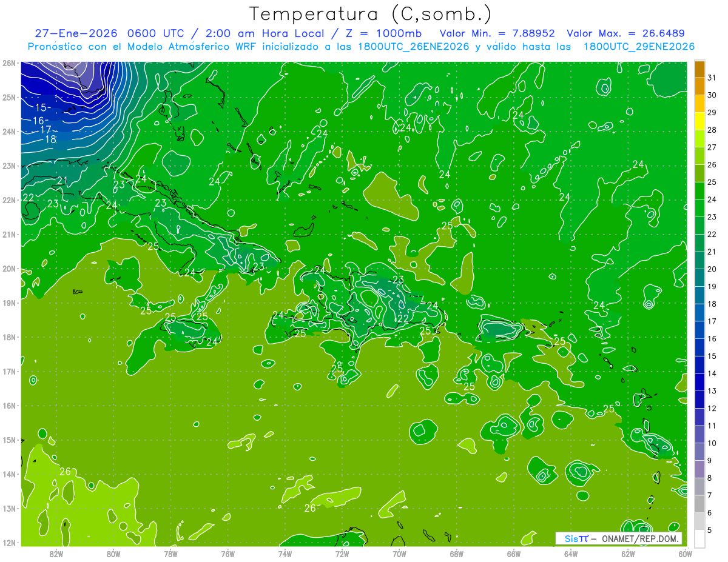Click the 23N latitude axis label
Viewport: 728px width, 562px height.
(8, 166)
